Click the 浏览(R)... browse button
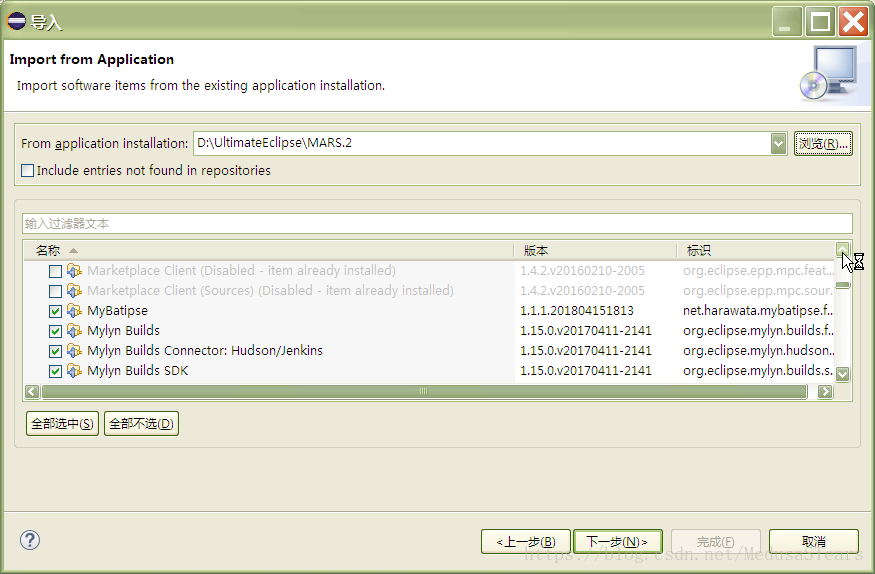The image size is (875, 574). pyautogui.click(x=823, y=144)
